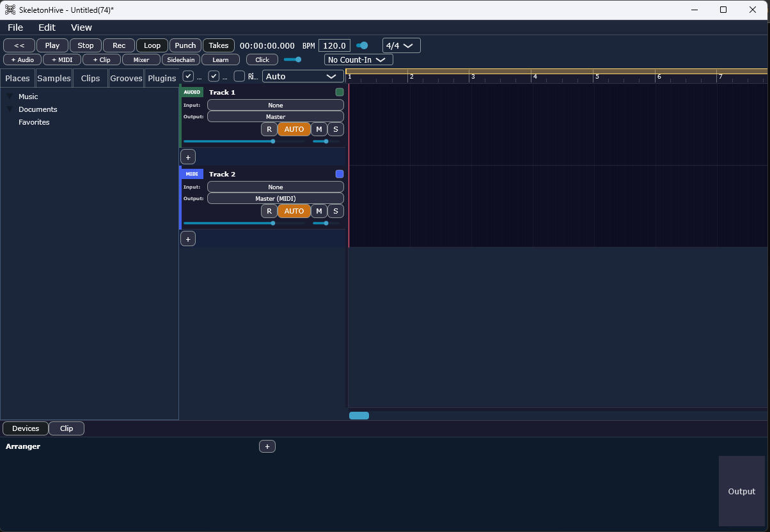Mute Track 1

(x=319, y=129)
